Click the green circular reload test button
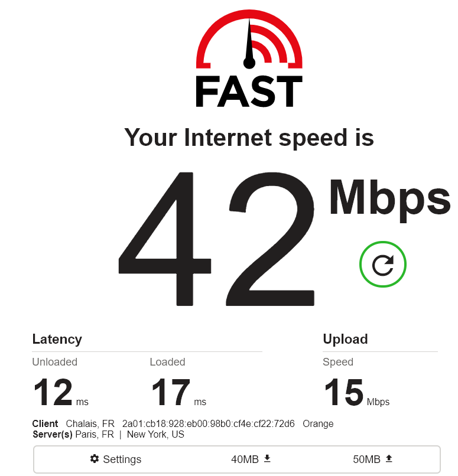This screenshot has width=458, height=476. pos(383,264)
